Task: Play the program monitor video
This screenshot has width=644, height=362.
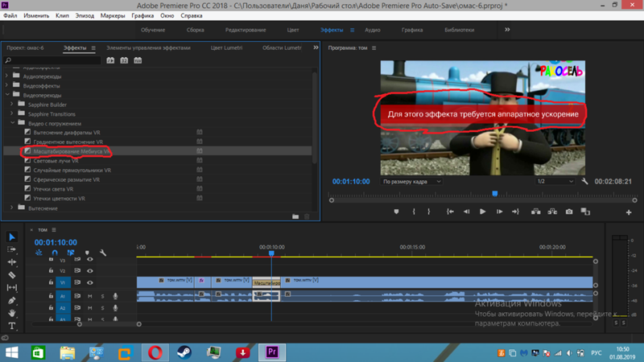Action: (482, 212)
